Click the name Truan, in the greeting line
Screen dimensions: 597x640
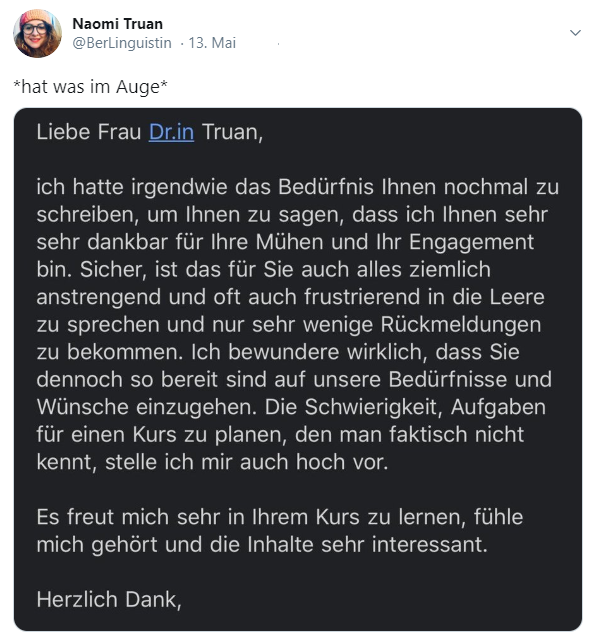(233, 132)
